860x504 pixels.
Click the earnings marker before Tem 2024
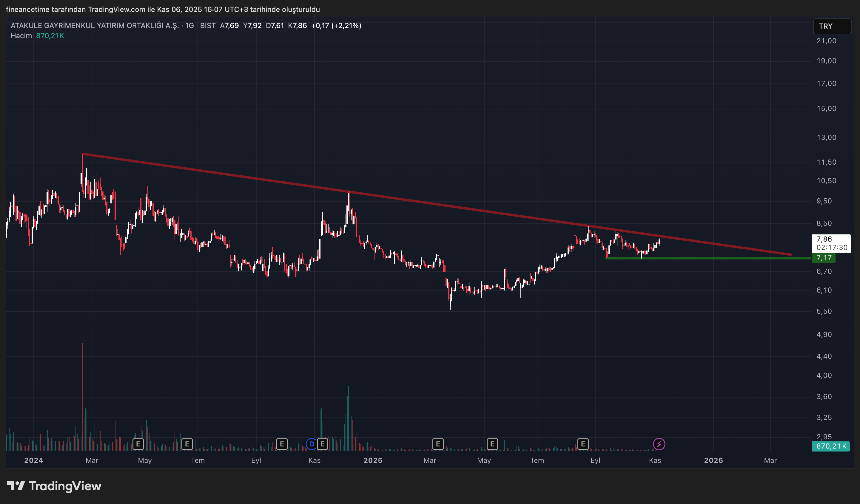(187, 444)
